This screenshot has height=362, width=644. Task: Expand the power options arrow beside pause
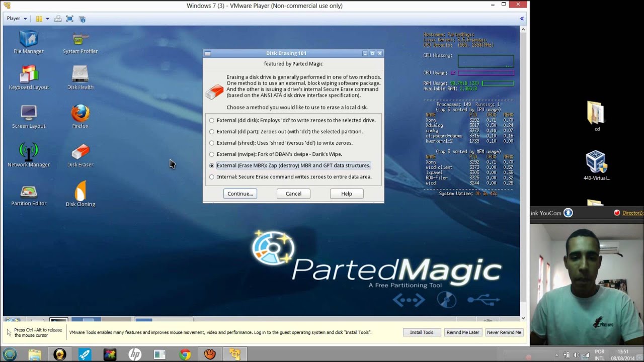tap(48, 19)
